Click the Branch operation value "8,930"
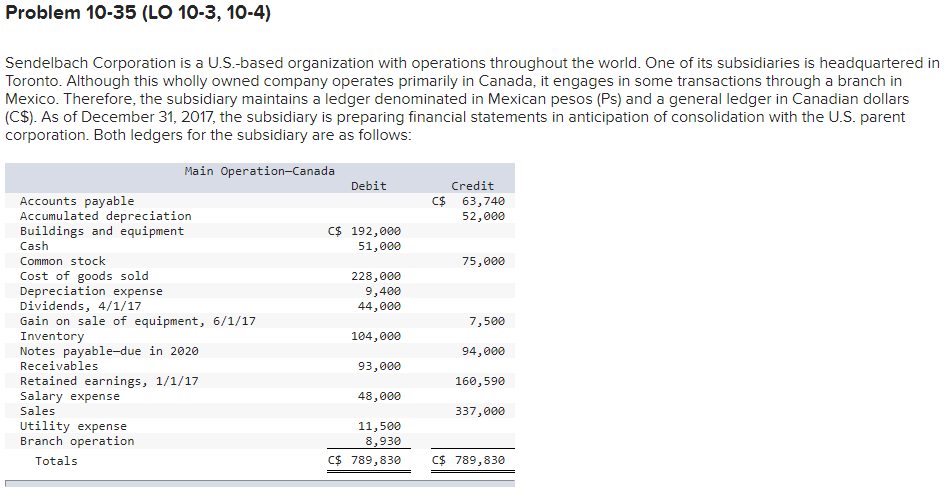 [383, 441]
